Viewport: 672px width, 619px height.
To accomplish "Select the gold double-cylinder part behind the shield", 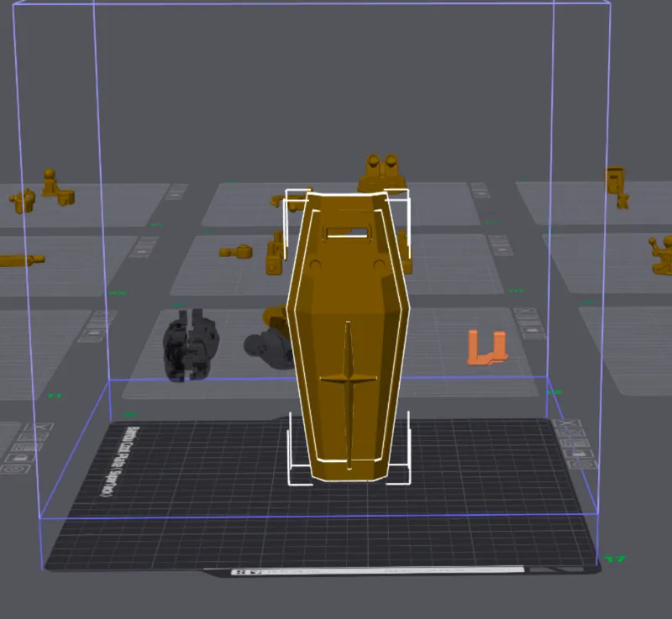I will coord(382,173).
